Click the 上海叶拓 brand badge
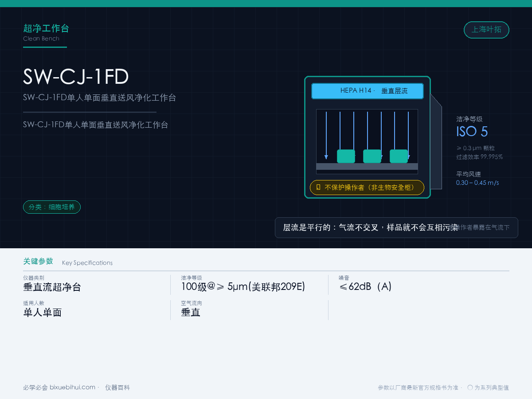The width and height of the screenshot is (532, 399). 486,30
